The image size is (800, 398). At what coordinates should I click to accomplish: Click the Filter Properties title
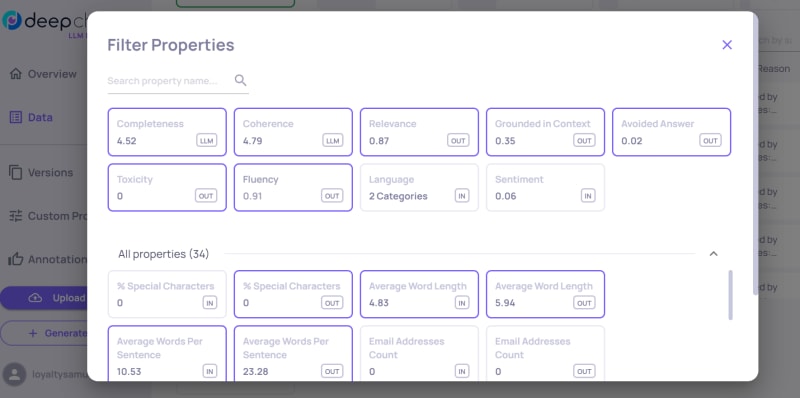pos(171,45)
